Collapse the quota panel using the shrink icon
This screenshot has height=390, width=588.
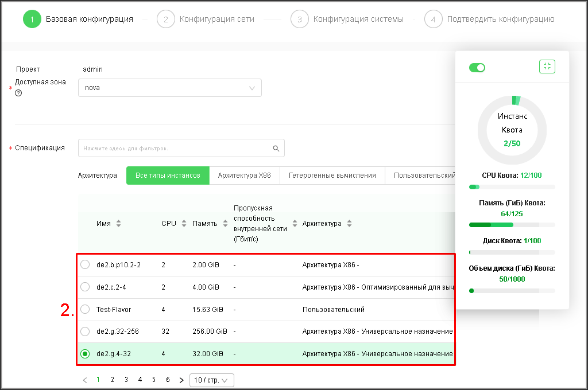click(x=547, y=67)
